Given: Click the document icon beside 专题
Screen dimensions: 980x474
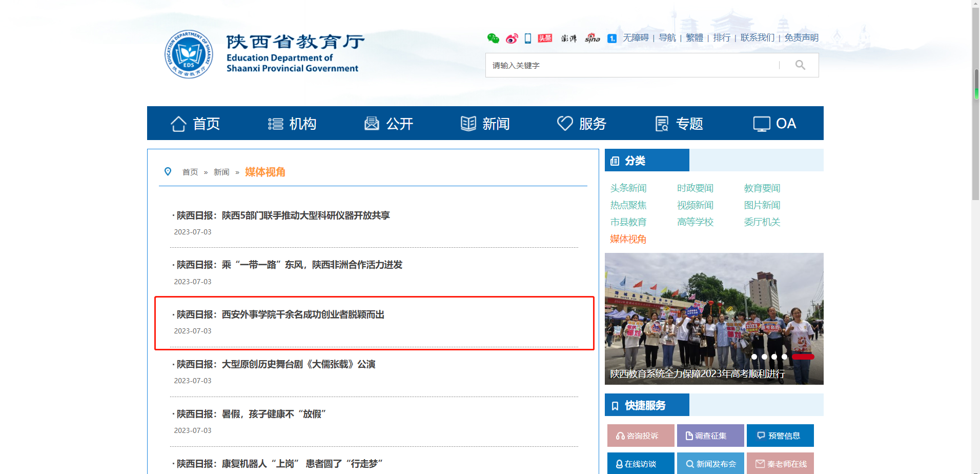Looking at the screenshot, I should coord(662,124).
